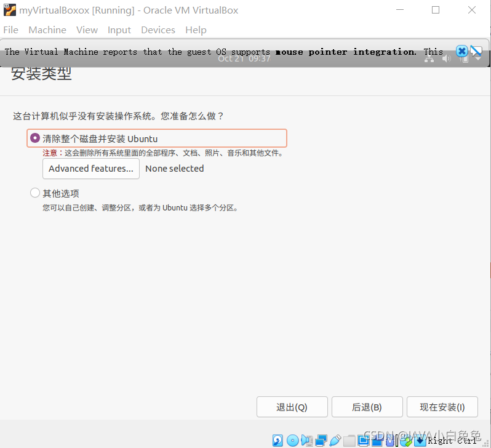Open the Input menu

point(119,30)
